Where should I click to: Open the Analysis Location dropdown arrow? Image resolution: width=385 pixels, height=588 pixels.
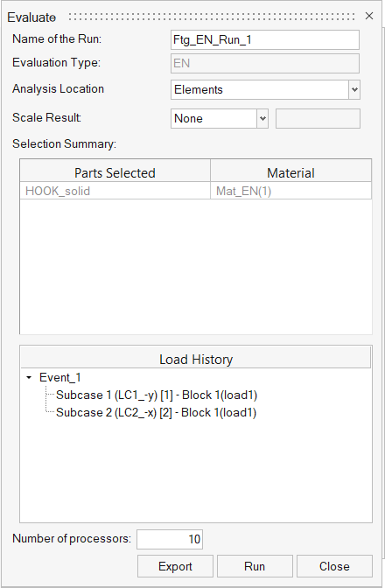coord(354,89)
